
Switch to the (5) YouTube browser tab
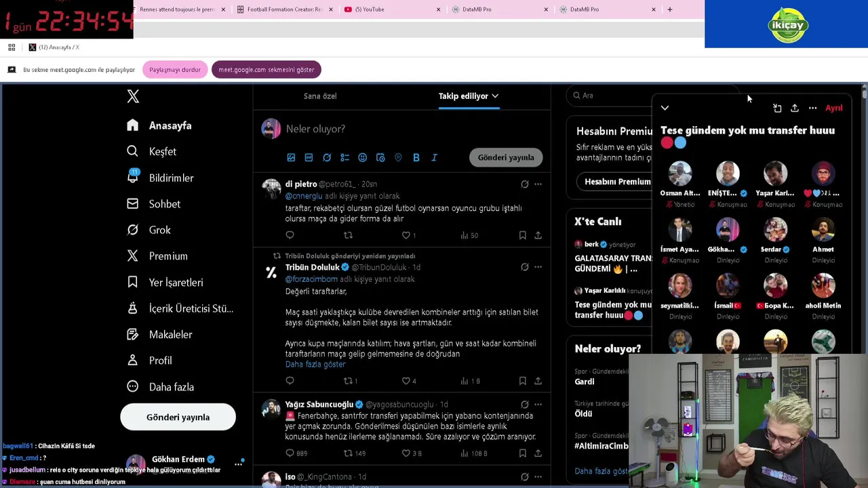(x=391, y=9)
